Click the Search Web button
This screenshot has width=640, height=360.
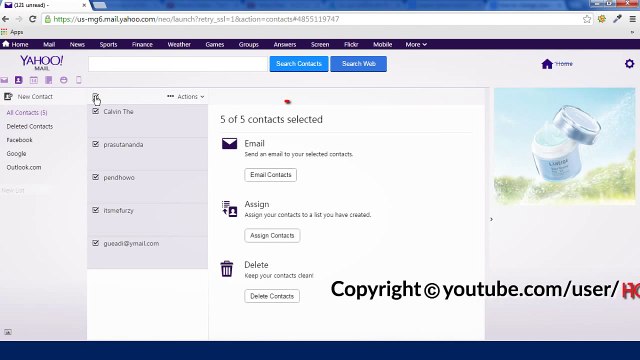pos(358,64)
